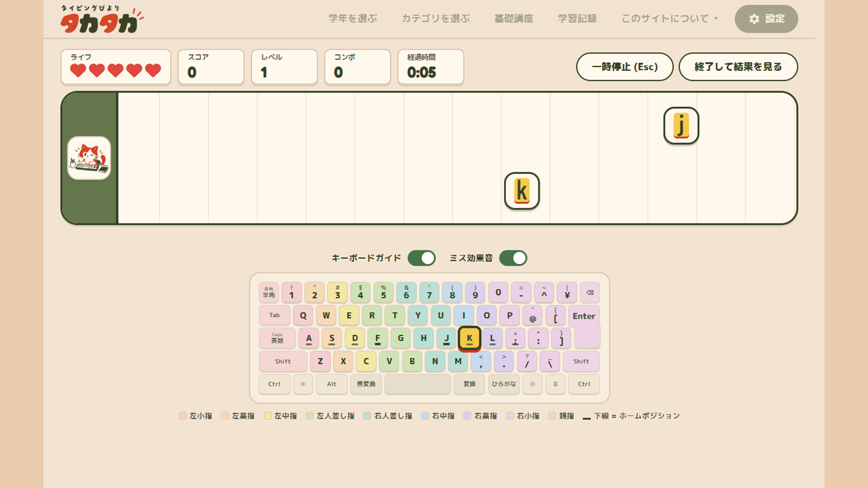The height and width of the screenshot is (488, 868).
Task: Click the ライフ hearts panel
Action: tap(116, 67)
